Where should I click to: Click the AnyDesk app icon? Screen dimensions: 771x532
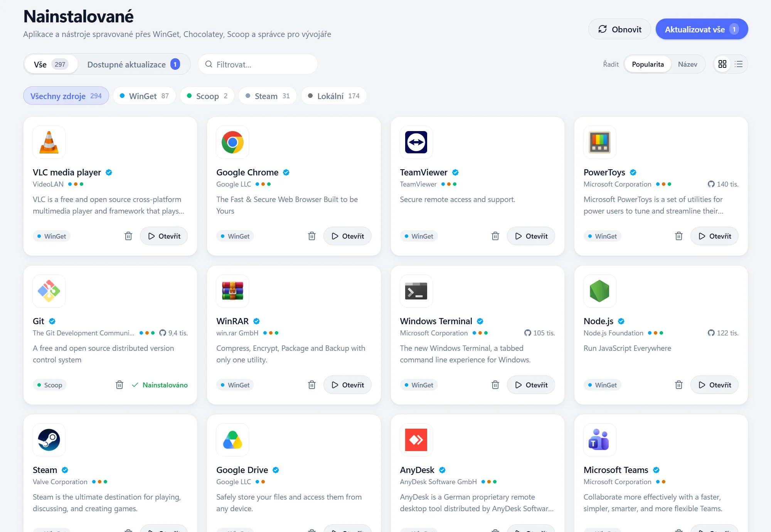pyautogui.click(x=416, y=440)
